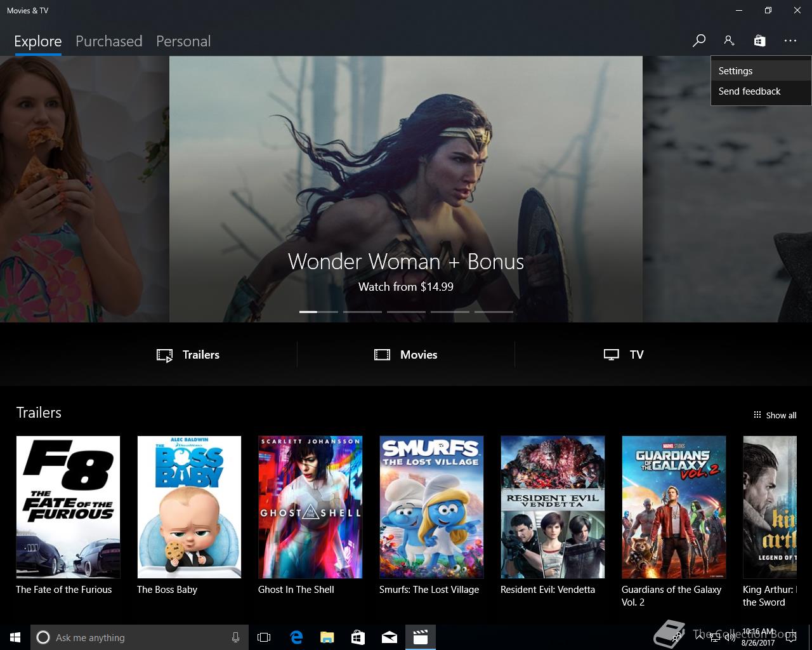This screenshot has width=812, height=650.
Task: Open Guardians of the Galaxy Vol. 2 poster
Action: (674, 507)
